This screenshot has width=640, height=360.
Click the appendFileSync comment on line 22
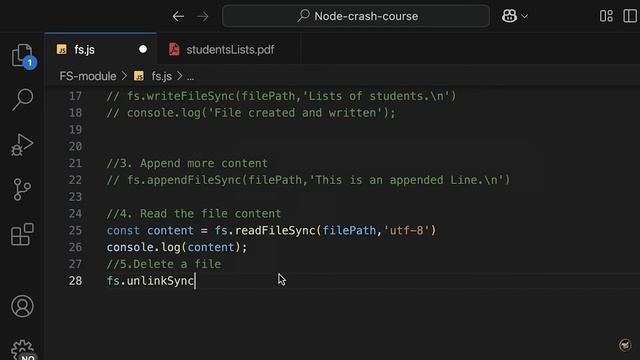(x=308, y=180)
